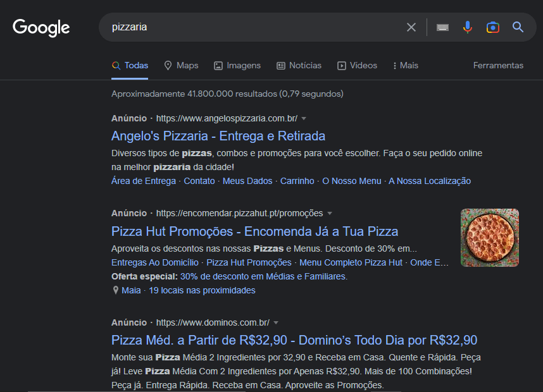
Task: Click the dominos.com.br URL text
Action: point(213,322)
